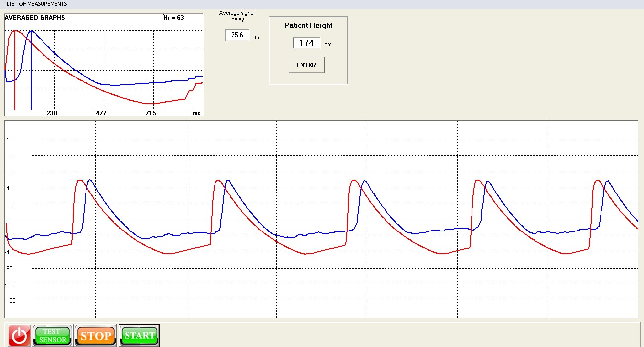Click the 40 y-axis label on main graph

[x=10, y=189]
